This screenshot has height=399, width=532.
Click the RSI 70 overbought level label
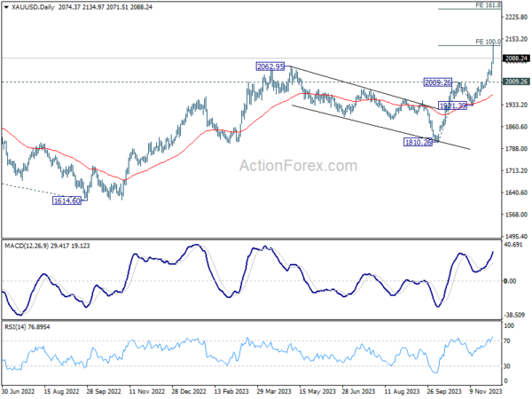(x=507, y=341)
